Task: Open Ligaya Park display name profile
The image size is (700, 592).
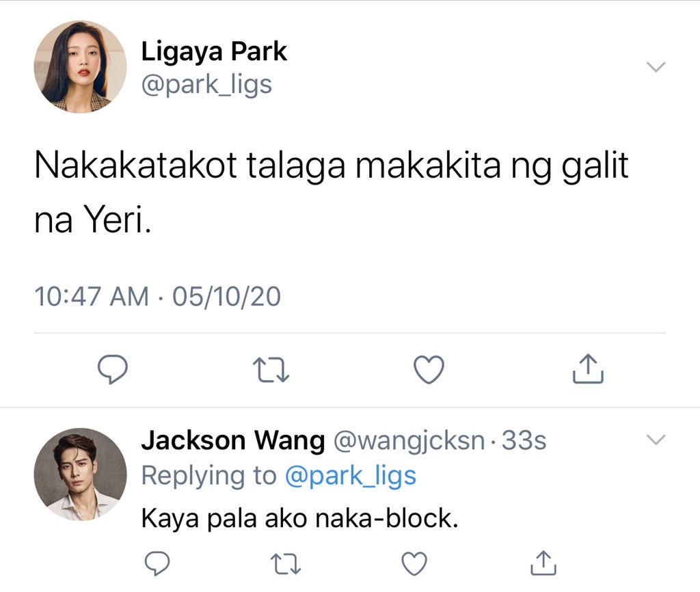Action: pos(214,52)
